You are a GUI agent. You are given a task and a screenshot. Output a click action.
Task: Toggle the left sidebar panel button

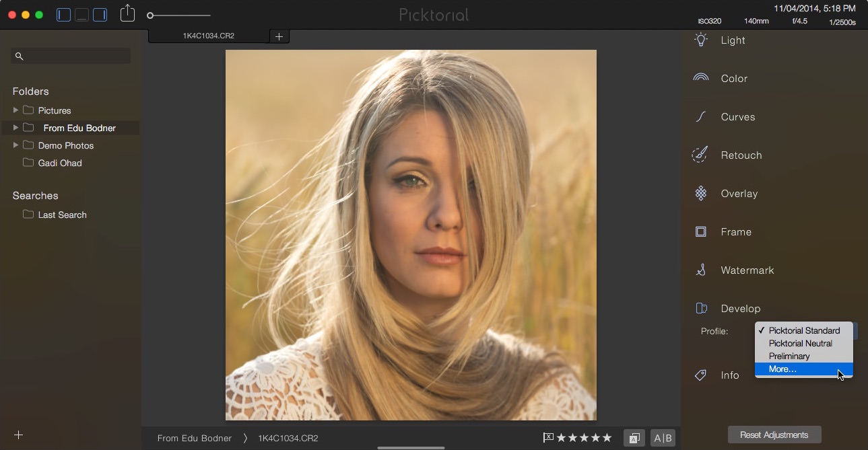coord(64,14)
